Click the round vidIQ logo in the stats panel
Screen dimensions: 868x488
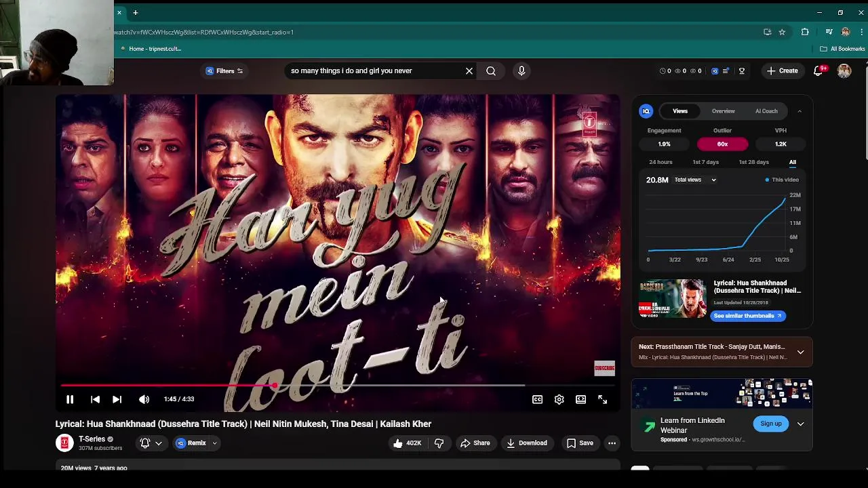tap(646, 111)
